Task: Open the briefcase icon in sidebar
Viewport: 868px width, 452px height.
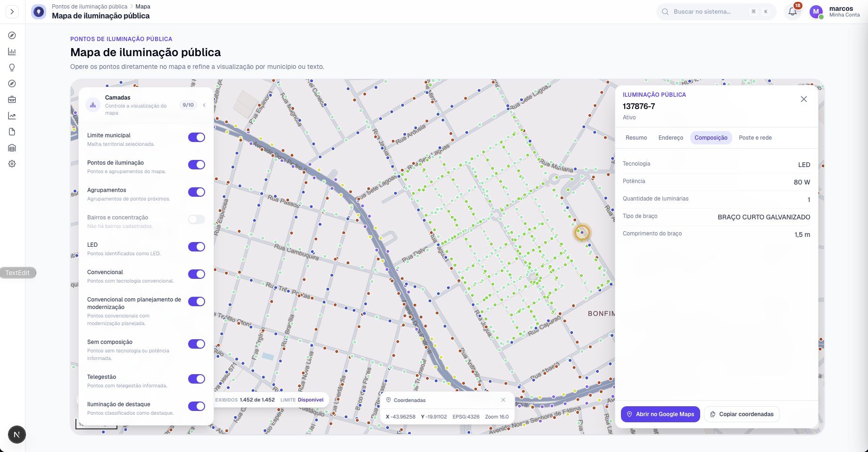Action: (x=12, y=100)
